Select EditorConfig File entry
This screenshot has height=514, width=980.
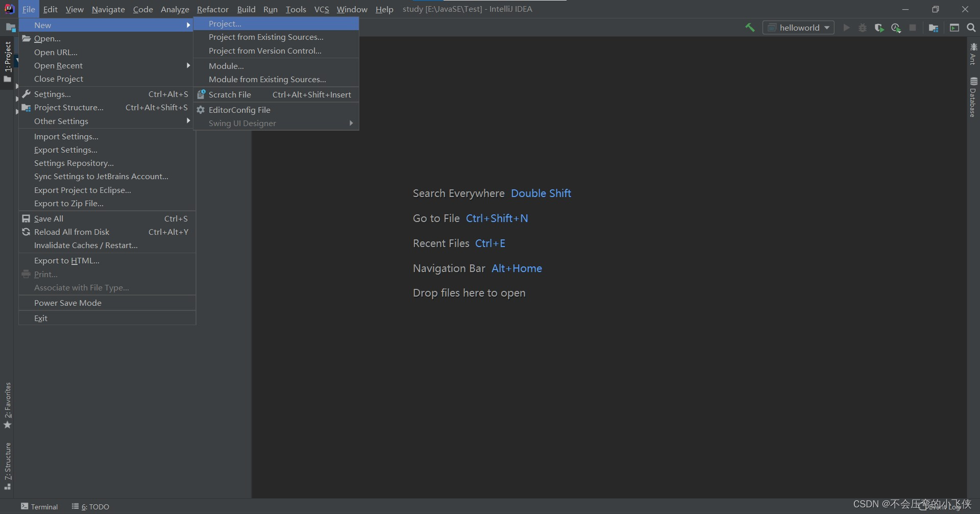click(x=276, y=110)
